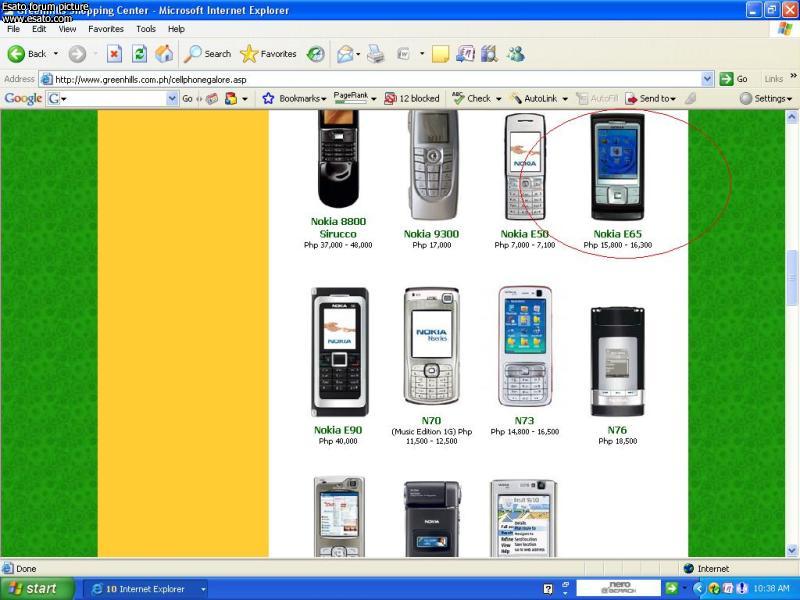The height and width of the screenshot is (600, 800).
Task: Click the Print icon
Action: pyautogui.click(x=376, y=54)
